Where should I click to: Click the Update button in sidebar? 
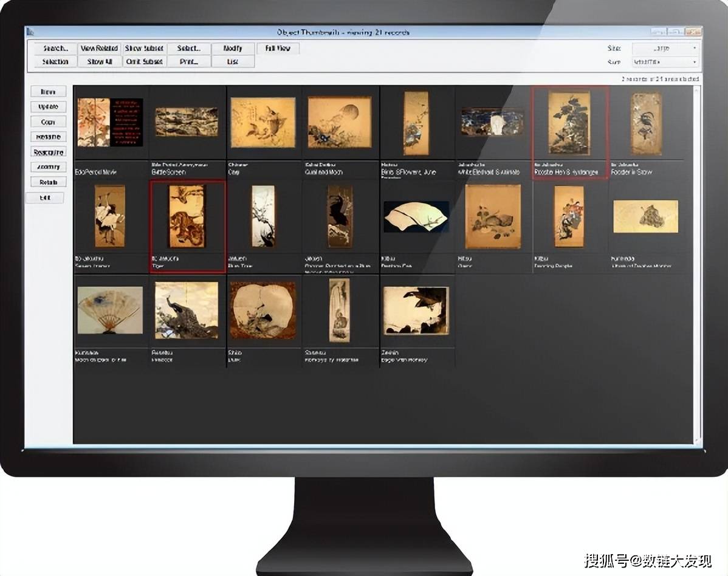pyautogui.click(x=48, y=107)
